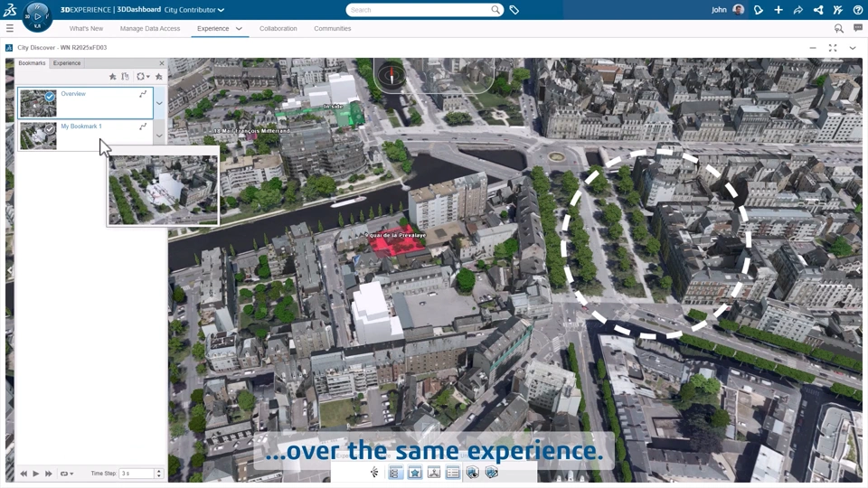
Task: Expand the Overview bookmark chevron
Action: click(x=159, y=103)
